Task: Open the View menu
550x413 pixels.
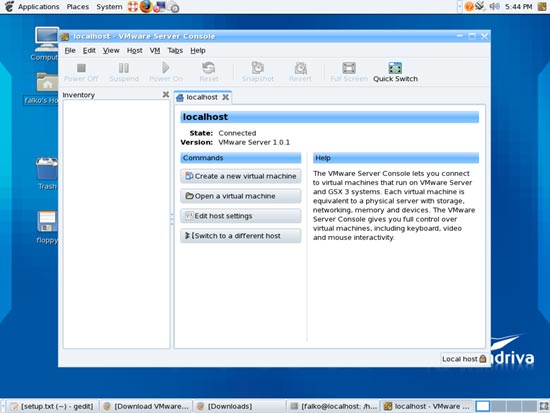Action: click(x=111, y=51)
